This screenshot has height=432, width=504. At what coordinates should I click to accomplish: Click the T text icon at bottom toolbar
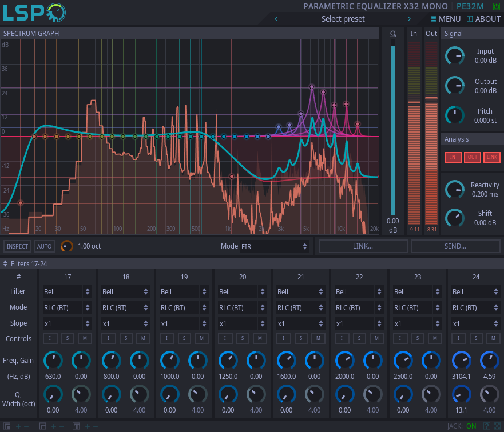pyautogui.click(x=75, y=426)
